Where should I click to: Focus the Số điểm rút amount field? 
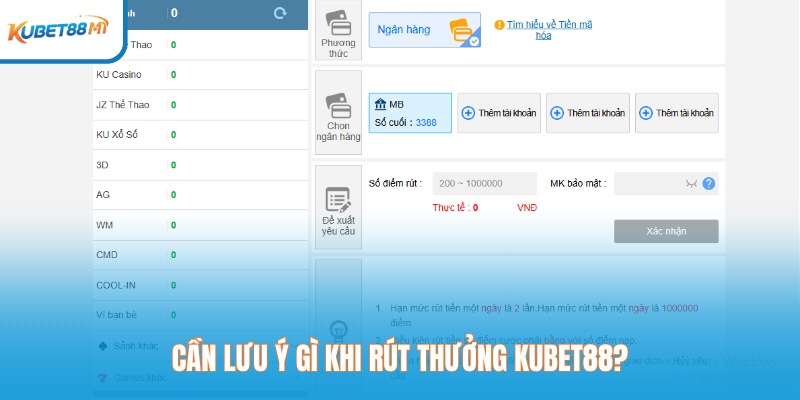coord(485,184)
